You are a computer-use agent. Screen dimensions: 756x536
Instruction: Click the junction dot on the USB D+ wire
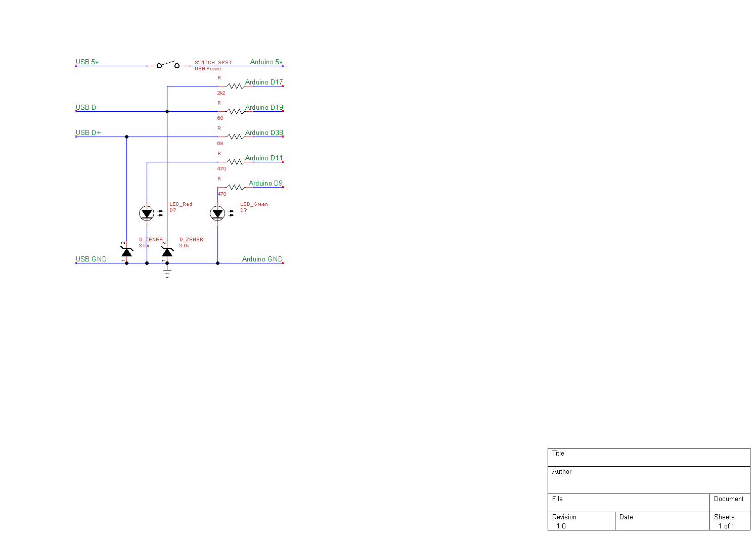pos(126,137)
